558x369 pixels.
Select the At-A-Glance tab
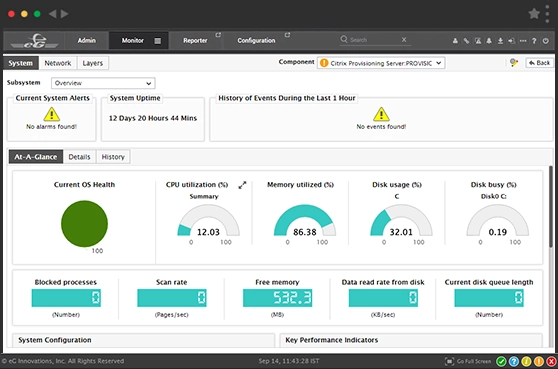(x=36, y=157)
